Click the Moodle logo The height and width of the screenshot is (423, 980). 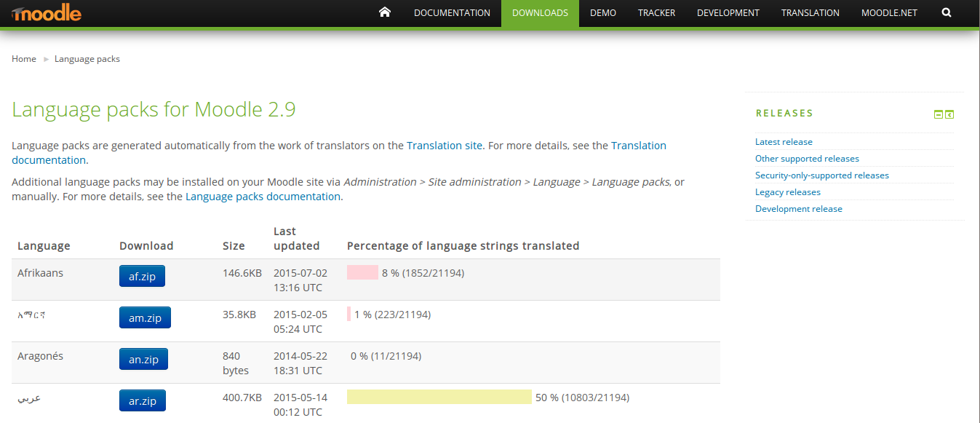click(x=47, y=13)
